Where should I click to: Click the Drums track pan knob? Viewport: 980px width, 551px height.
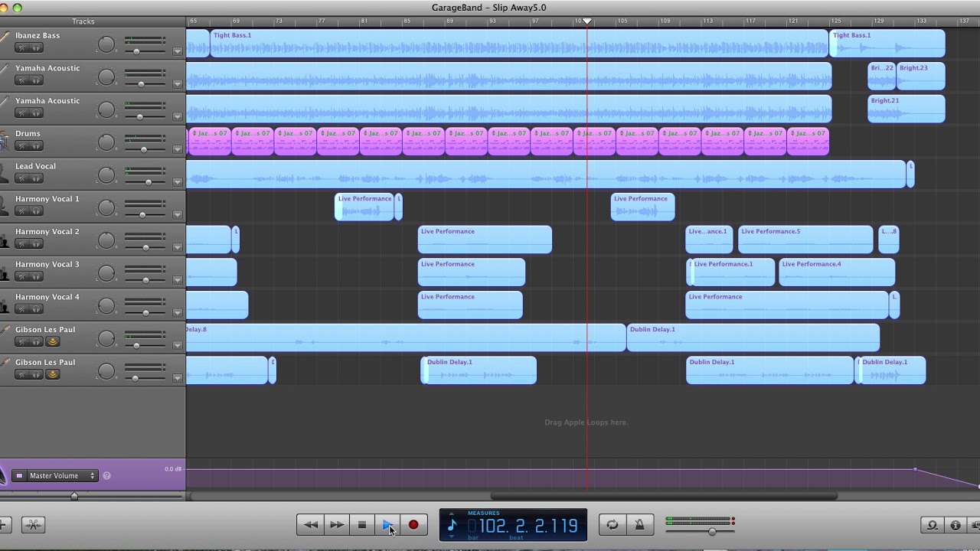[106, 142]
